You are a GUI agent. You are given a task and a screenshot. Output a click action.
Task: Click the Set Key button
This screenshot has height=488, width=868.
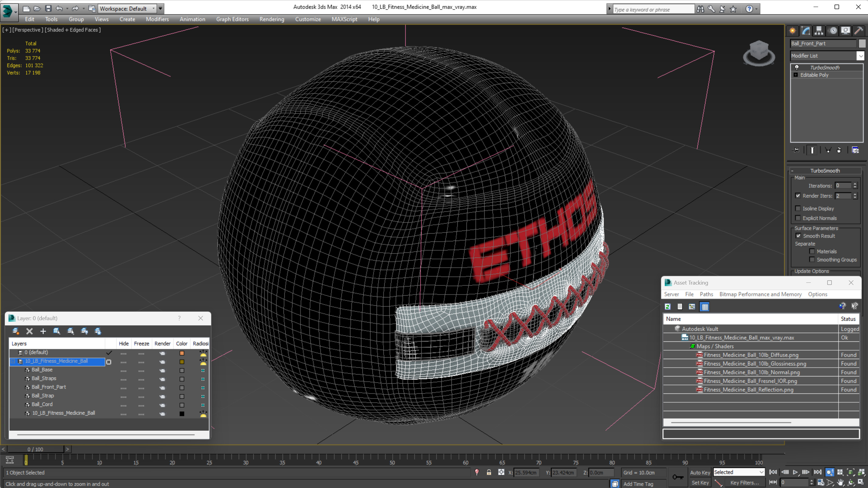click(x=700, y=483)
